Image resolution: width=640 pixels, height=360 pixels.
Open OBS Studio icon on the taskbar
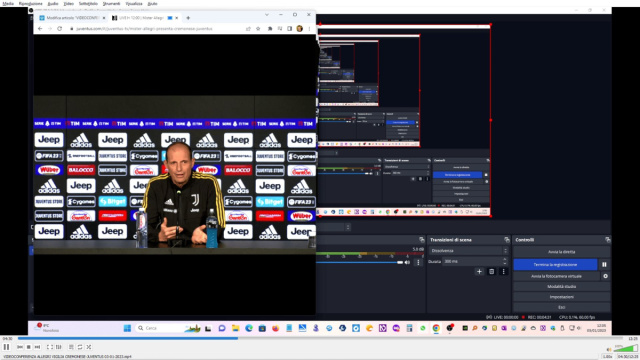click(x=450, y=328)
